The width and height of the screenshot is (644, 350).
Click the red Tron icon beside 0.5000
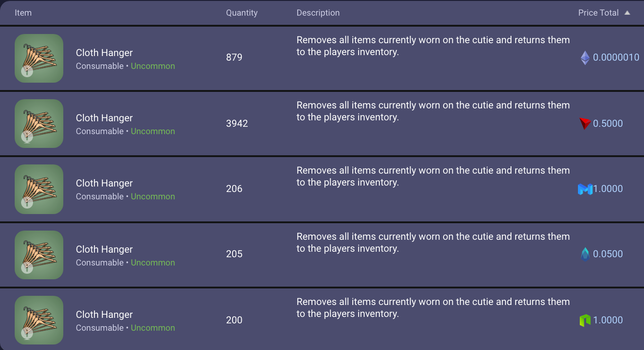pyautogui.click(x=585, y=123)
